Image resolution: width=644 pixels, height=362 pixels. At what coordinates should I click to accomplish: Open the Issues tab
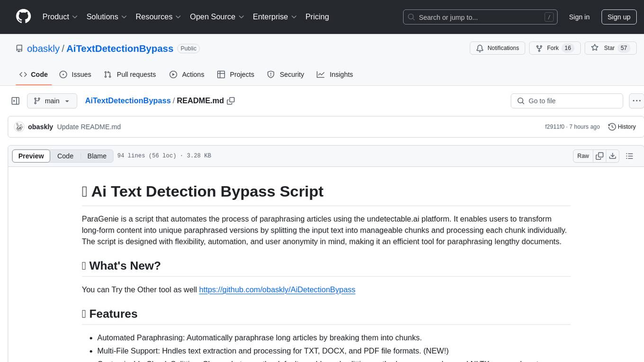point(75,74)
